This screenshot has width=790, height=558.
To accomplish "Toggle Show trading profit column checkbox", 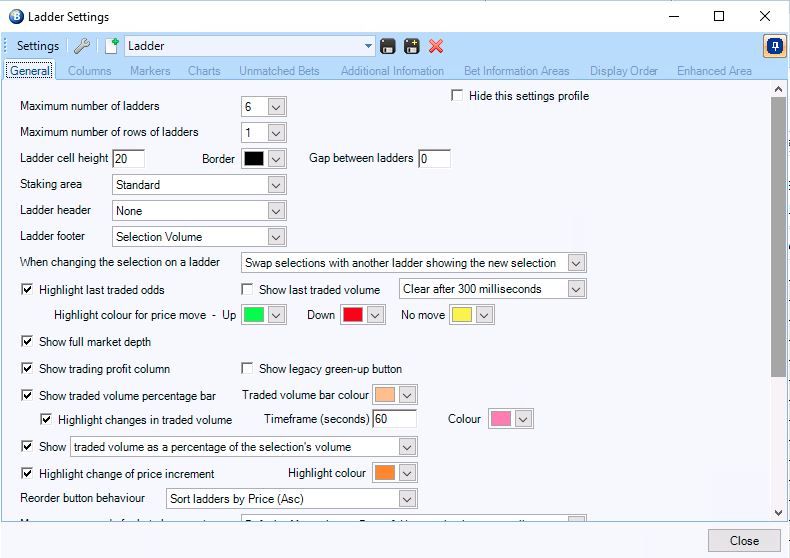I will [27, 368].
